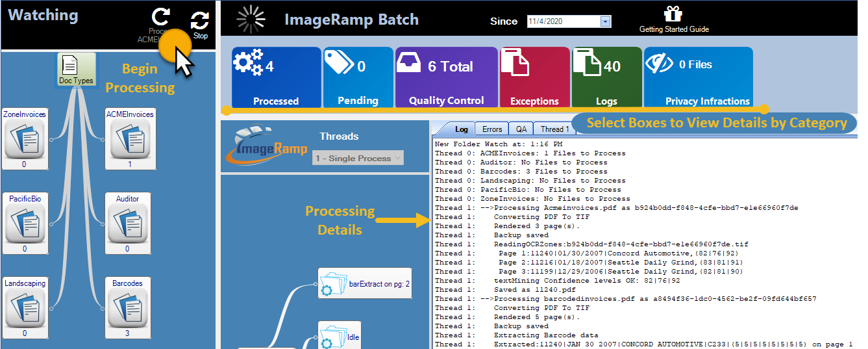Open the Exceptions box
This screenshot has height=349, width=868.
pyautogui.click(x=534, y=77)
